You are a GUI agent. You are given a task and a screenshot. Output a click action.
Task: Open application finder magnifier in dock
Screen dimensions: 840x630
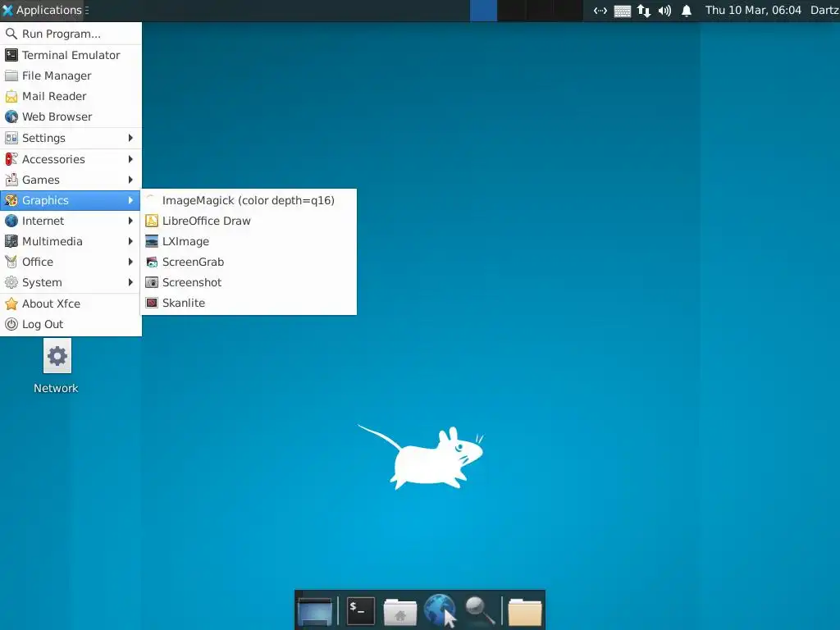pos(479,610)
